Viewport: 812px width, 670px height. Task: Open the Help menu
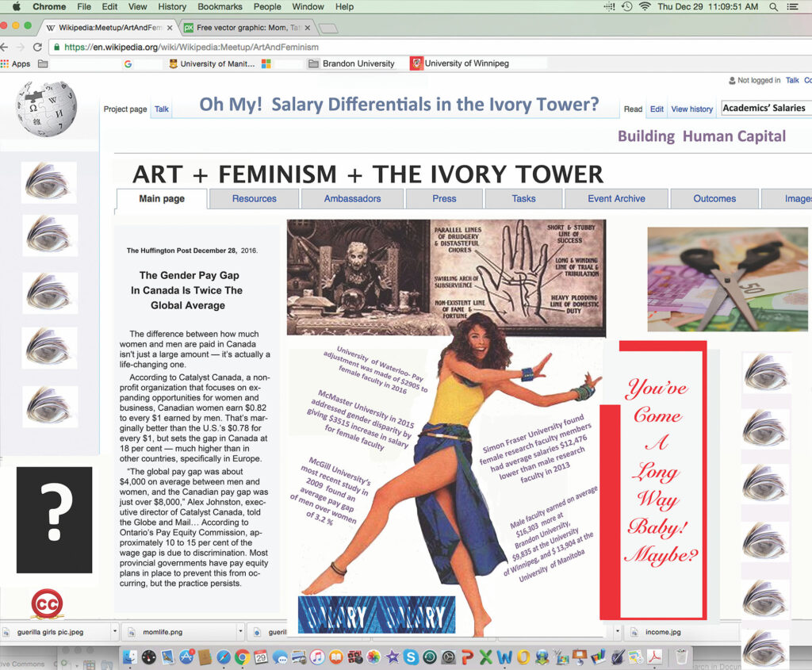pos(344,6)
